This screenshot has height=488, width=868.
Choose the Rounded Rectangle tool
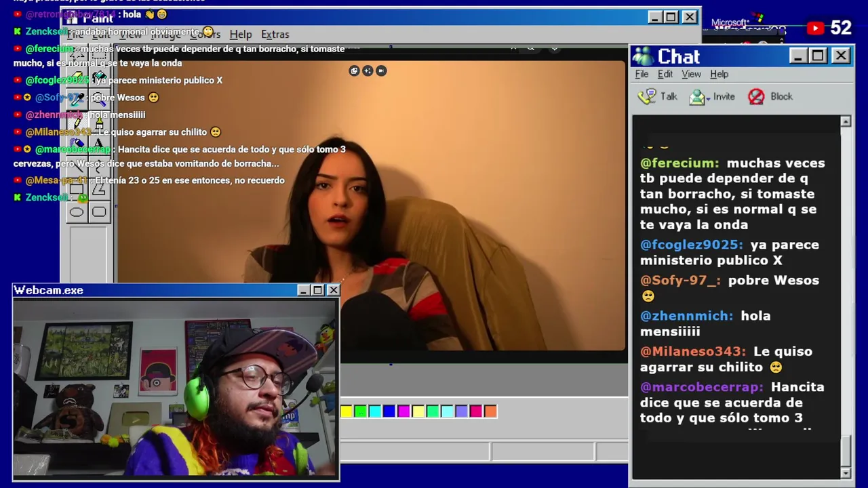(x=99, y=212)
